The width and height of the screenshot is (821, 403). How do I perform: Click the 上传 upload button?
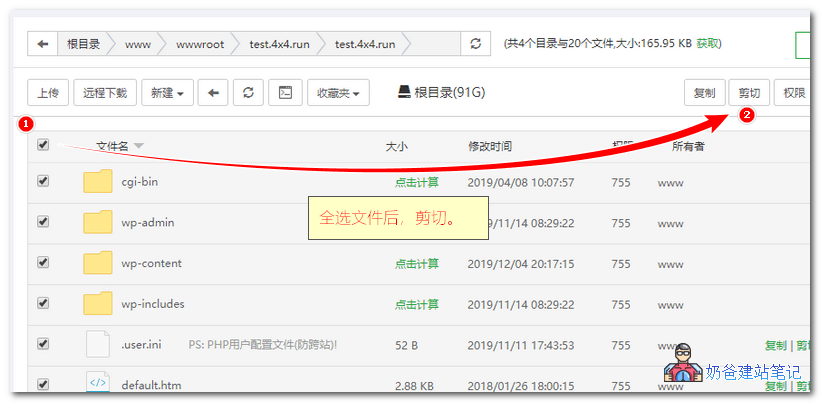coord(47,93)
